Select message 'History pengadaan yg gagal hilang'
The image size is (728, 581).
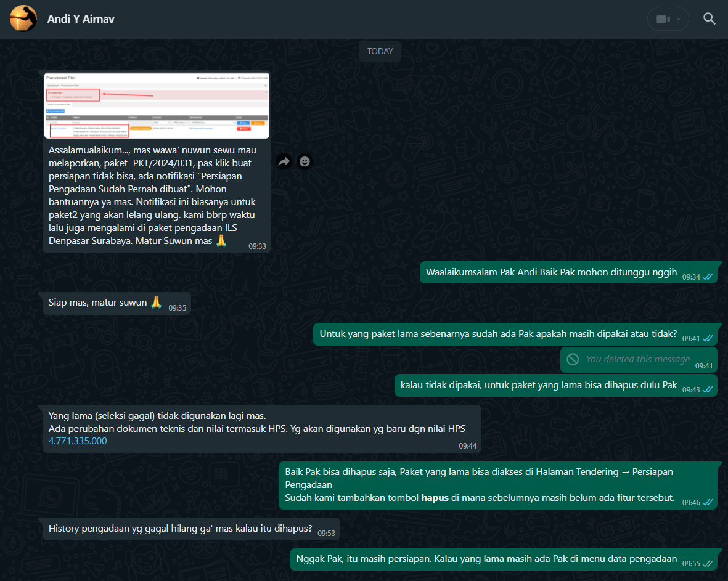(x=191, y=529)
